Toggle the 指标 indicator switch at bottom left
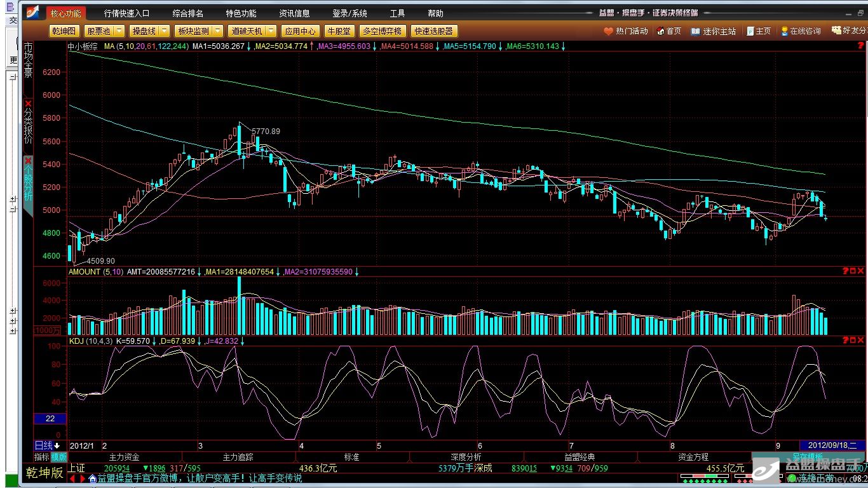Image resolution: width=868 pixels, height=488 pixels. click(42, 457)
